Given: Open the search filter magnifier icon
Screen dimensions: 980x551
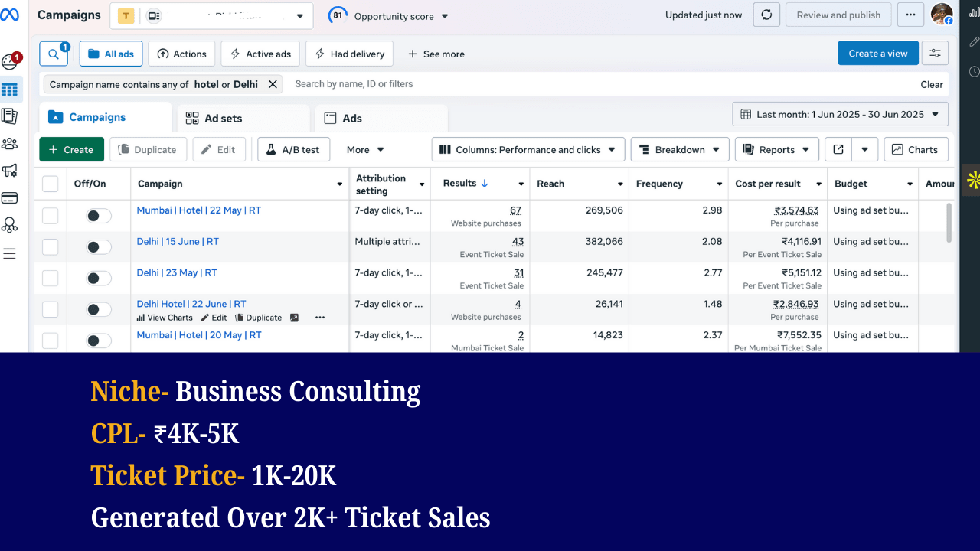Looking at the screenshot, I should coord(53,54).
